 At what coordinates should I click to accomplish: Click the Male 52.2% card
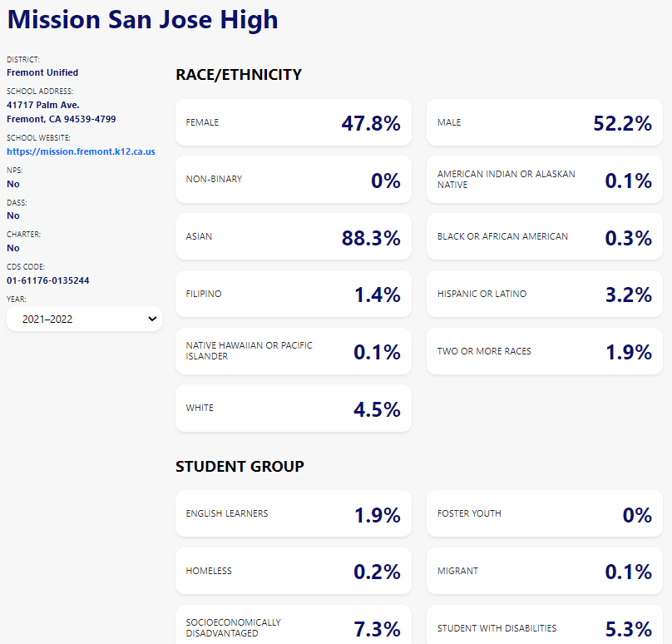544,123
